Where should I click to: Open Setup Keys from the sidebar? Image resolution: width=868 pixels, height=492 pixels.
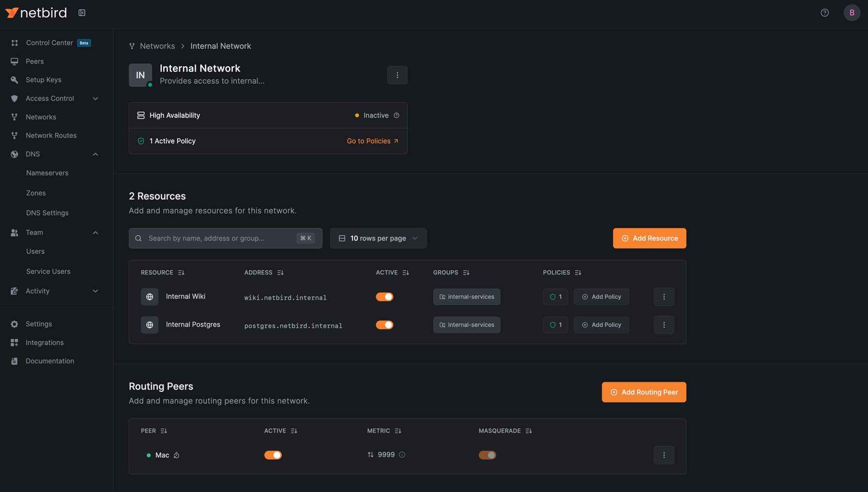pyautogui.click(x=44, y=79)
